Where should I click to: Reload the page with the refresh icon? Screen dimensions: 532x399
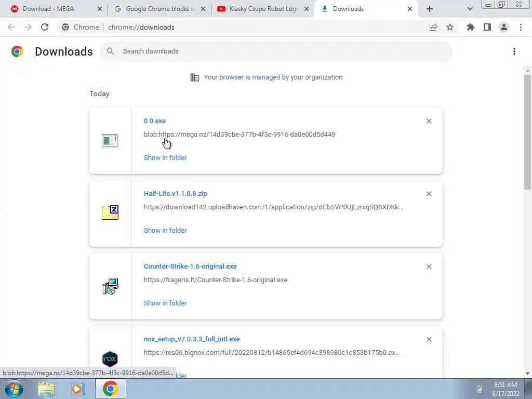[x=45, y=27]
